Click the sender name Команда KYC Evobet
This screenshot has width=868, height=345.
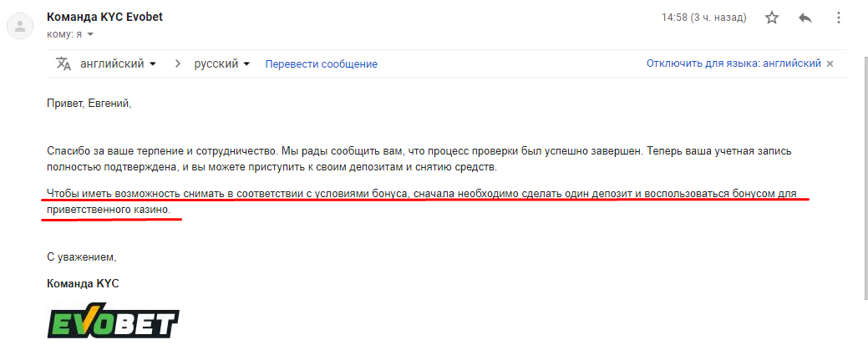(x=104, y=18)
